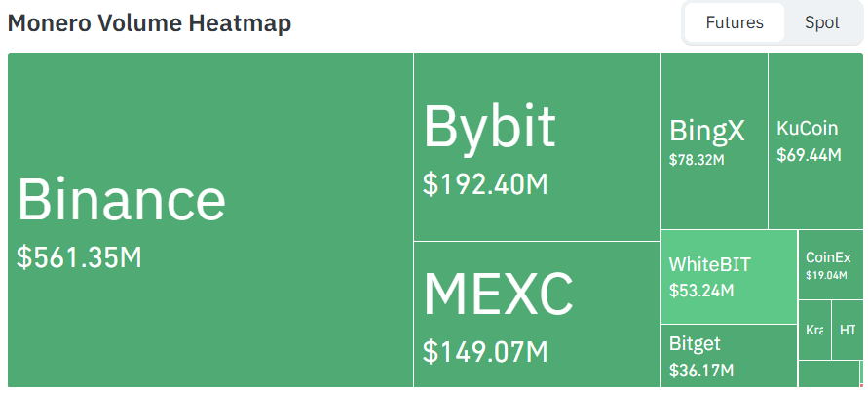The width and height of the screenshot is (868, 393).
Task: Click the CoinEx exchange tile
Action: (831, 265)
